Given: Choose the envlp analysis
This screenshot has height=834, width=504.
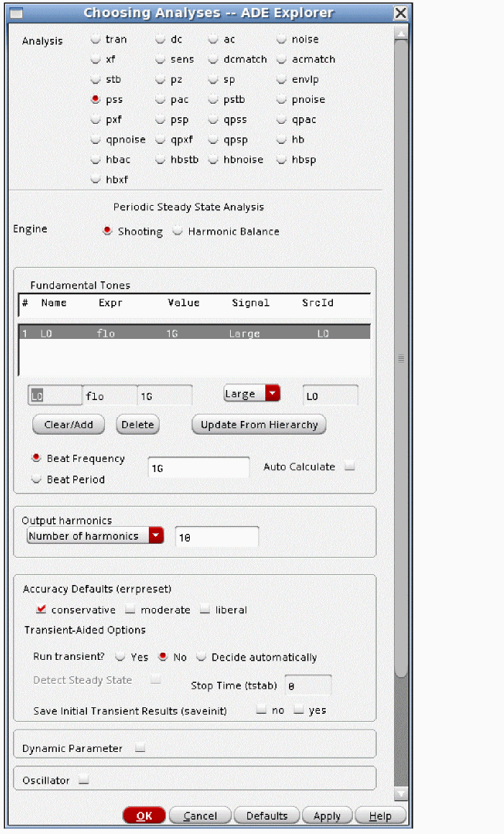Looking at the screenshot, I should click(x=282, y=79).
